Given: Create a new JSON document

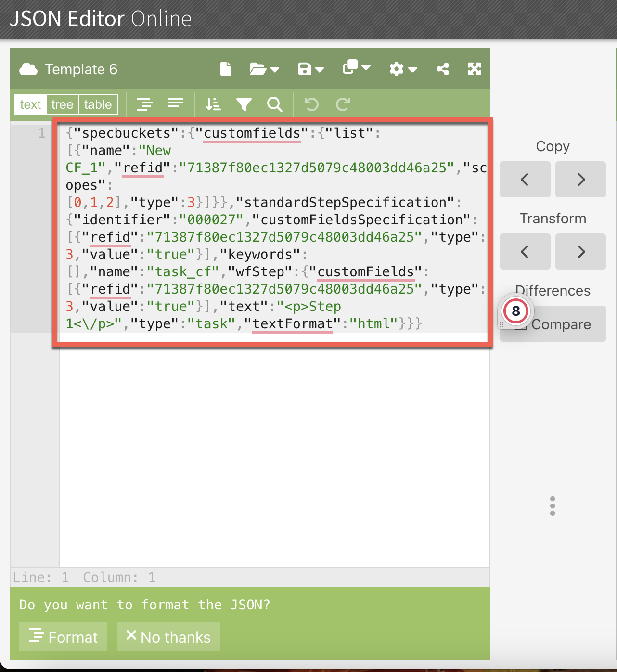Looking at the screenshot, I should [x=225, y=69].
